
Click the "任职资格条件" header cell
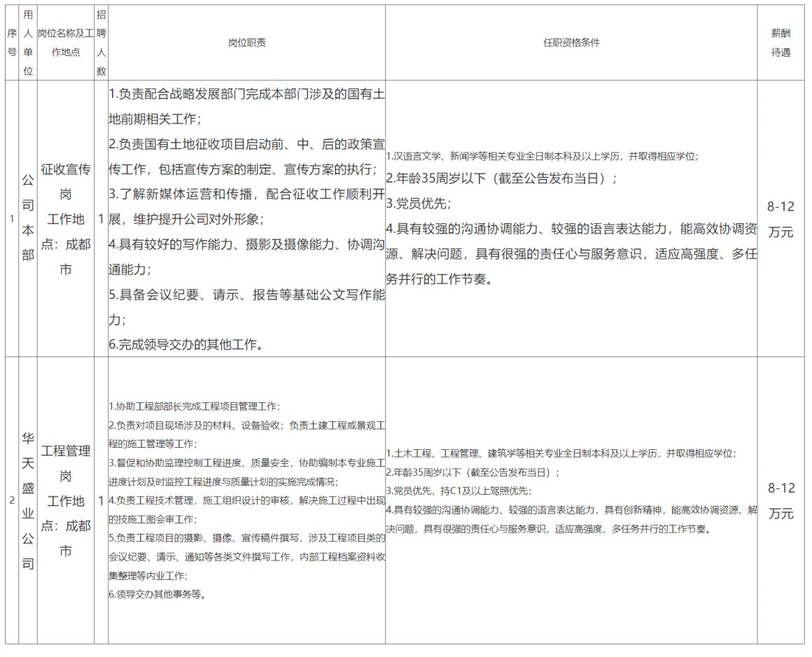click(571, 43)
